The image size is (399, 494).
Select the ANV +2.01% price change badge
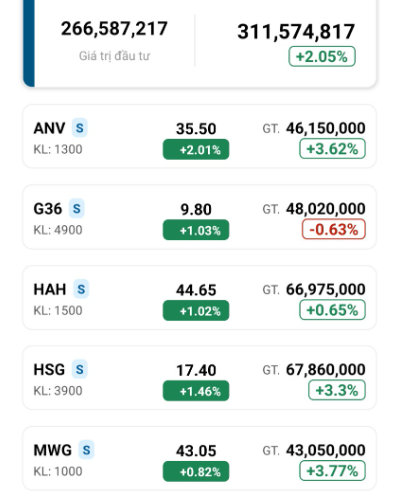(x=196, y=150)
